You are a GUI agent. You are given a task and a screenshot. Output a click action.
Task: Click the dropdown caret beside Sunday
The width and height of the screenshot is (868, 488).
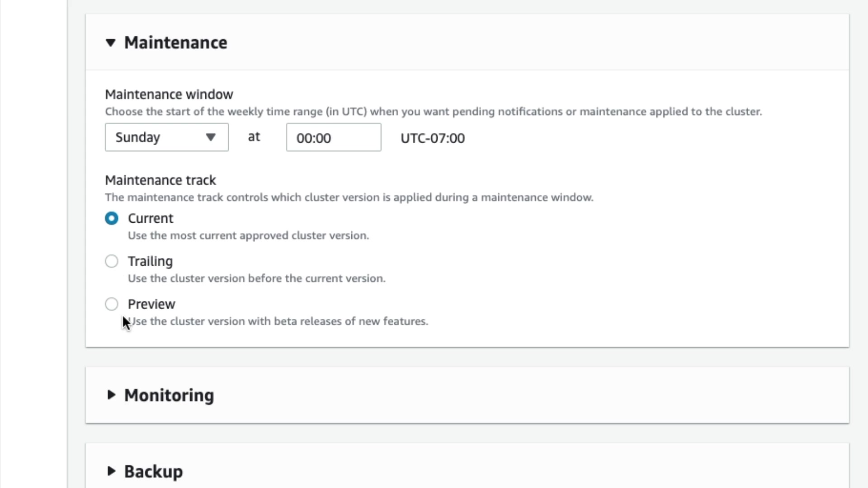tap(211, 137)
